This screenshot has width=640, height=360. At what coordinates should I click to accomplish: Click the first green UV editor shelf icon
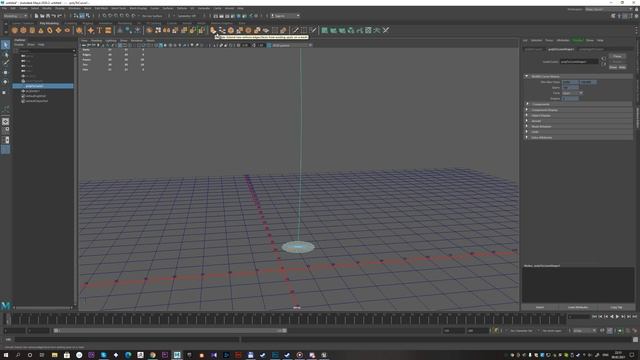pyautogui.click(x=324, y=30)
